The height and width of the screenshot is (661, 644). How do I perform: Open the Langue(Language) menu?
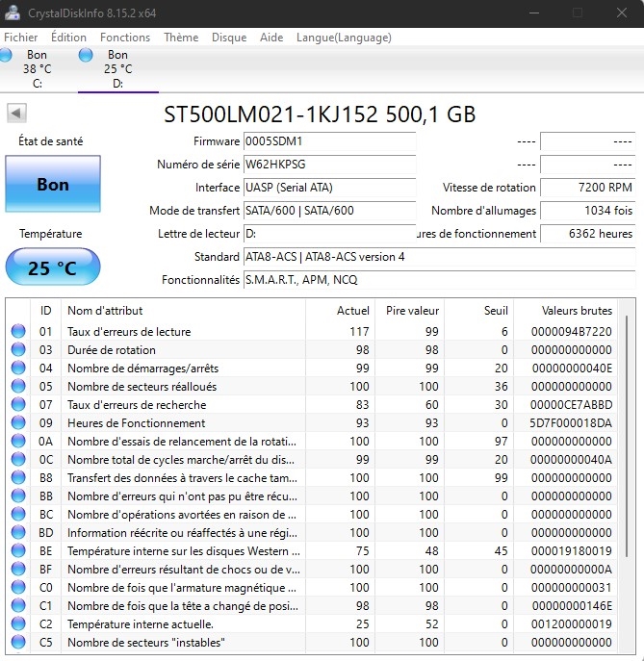pos(344,38)
